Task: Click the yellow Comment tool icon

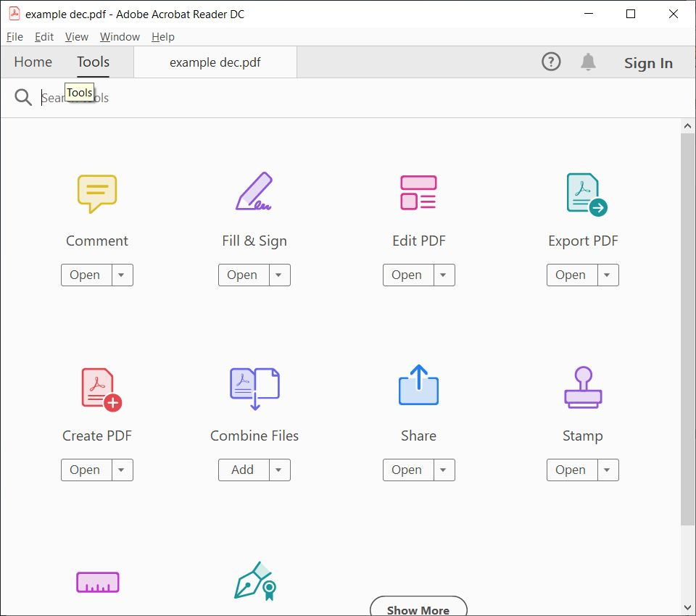Action: [97, 193]
